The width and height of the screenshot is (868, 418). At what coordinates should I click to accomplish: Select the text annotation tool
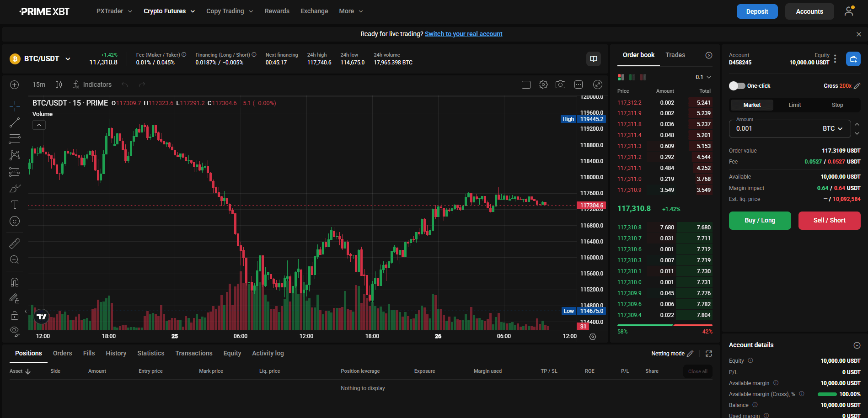pyautogui.click(x=15, y=205)
